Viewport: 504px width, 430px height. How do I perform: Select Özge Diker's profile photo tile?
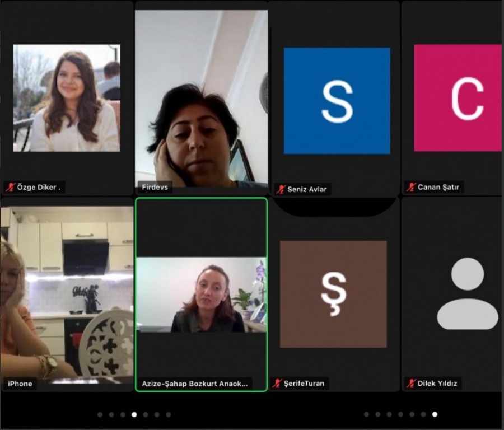tap(67, 98)
